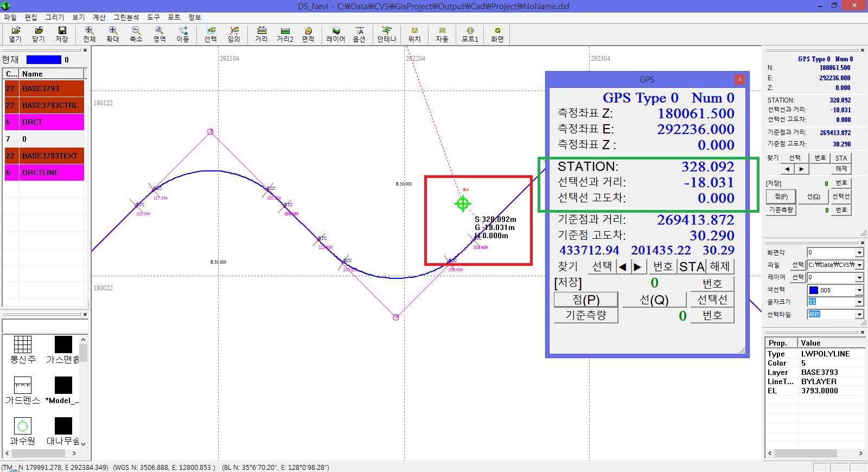Open the 파일 menu

10,17
